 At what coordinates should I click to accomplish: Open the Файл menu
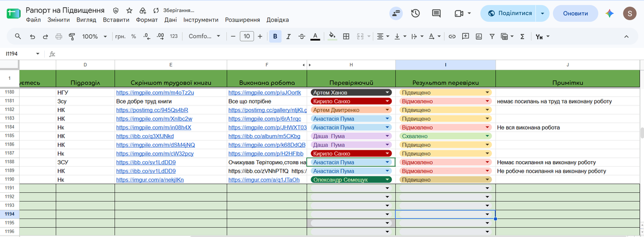[33, 20]
